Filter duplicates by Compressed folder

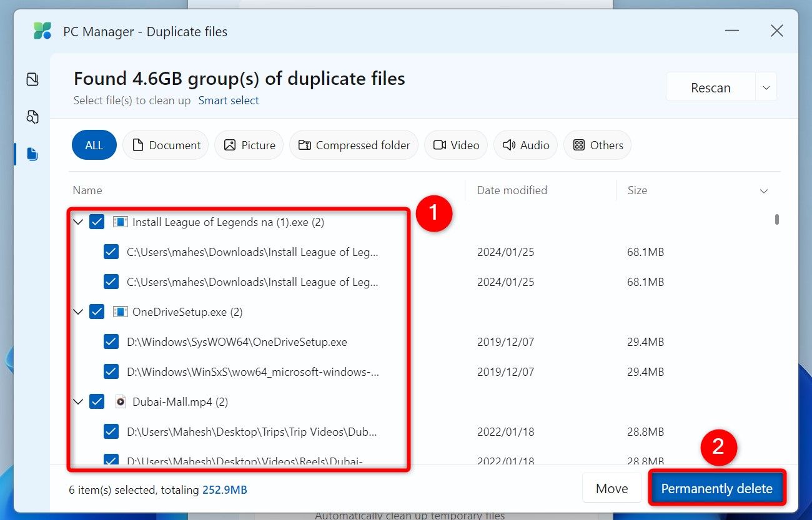[x=354, y=145]
